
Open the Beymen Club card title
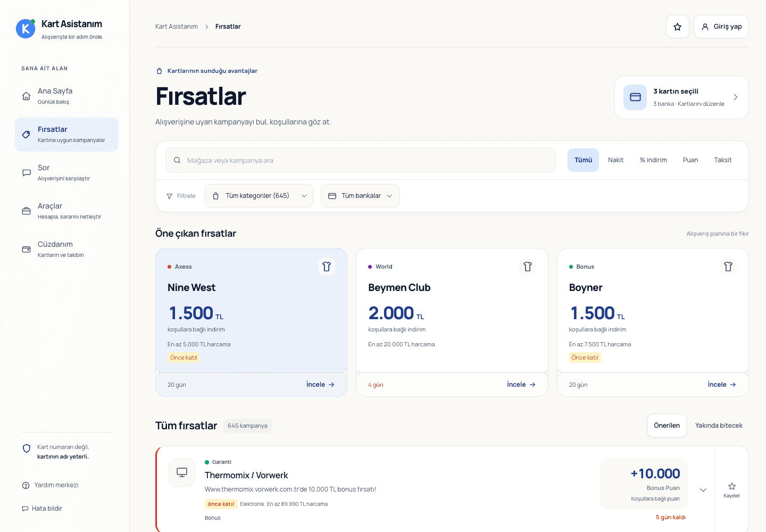(x=399, y=288)
